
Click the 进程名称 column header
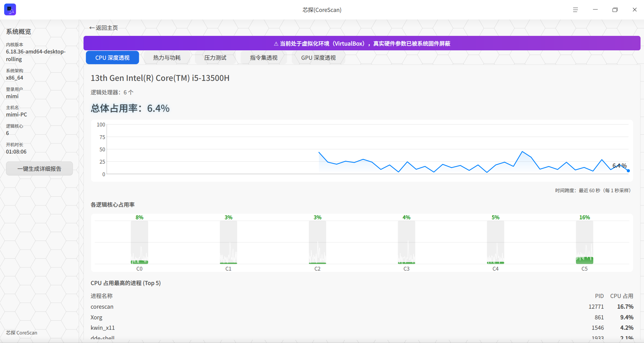click(x=102, y=296)
